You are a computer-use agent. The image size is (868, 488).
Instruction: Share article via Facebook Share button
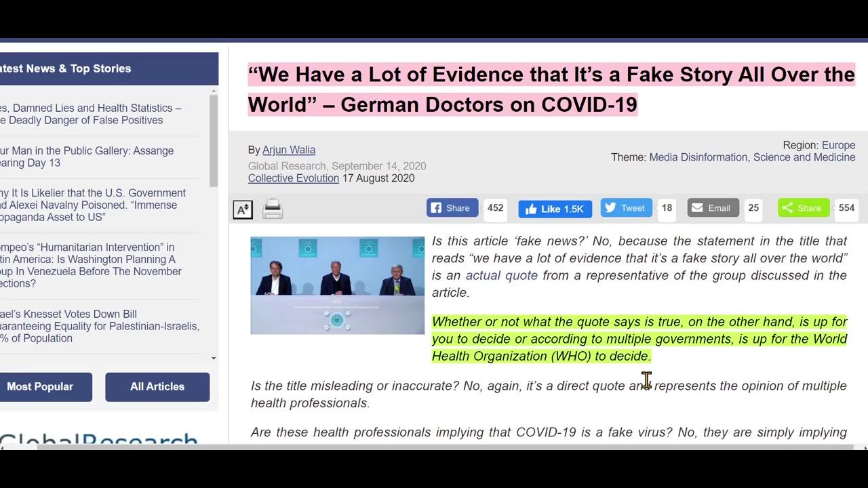click(x=452, y=208)
